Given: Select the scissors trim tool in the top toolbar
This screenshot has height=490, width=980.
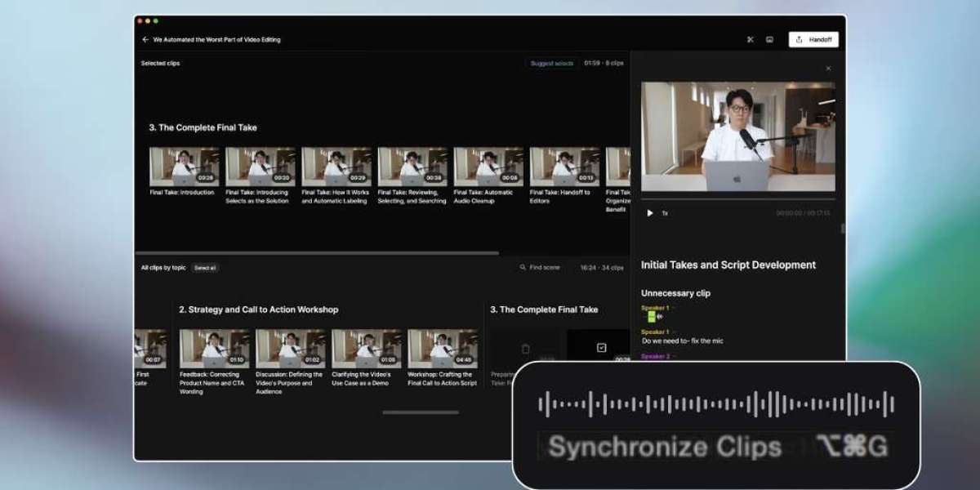Looking at the screenshot, I should pos(750,39).
